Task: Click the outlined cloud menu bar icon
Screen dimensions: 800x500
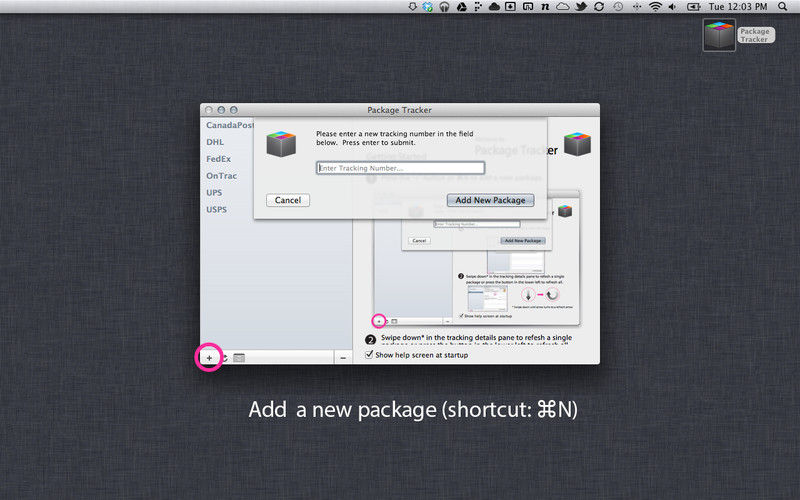Action: click(562, 7)
